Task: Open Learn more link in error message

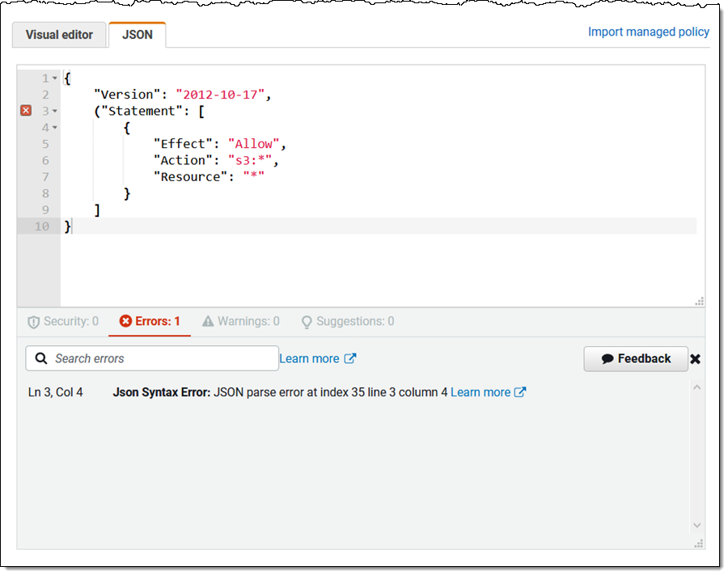Action: click(x=480, y=392)
